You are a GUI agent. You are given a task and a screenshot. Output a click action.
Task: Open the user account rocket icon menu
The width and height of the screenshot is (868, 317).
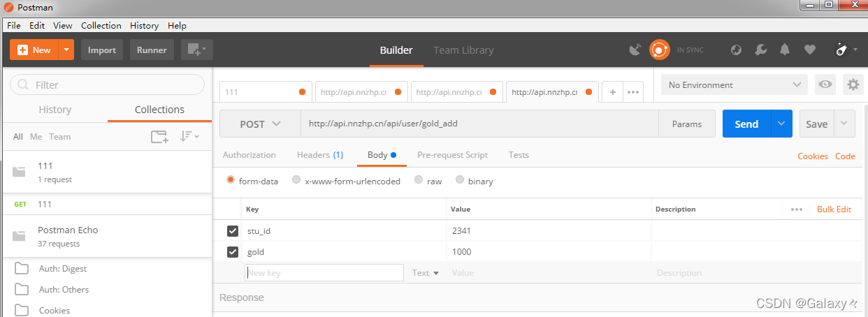pyautogui.click(x=846, y=50)
